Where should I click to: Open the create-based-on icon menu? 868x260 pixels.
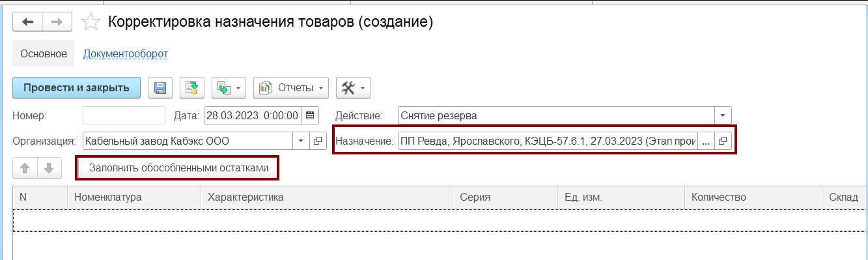click(229, 87)
